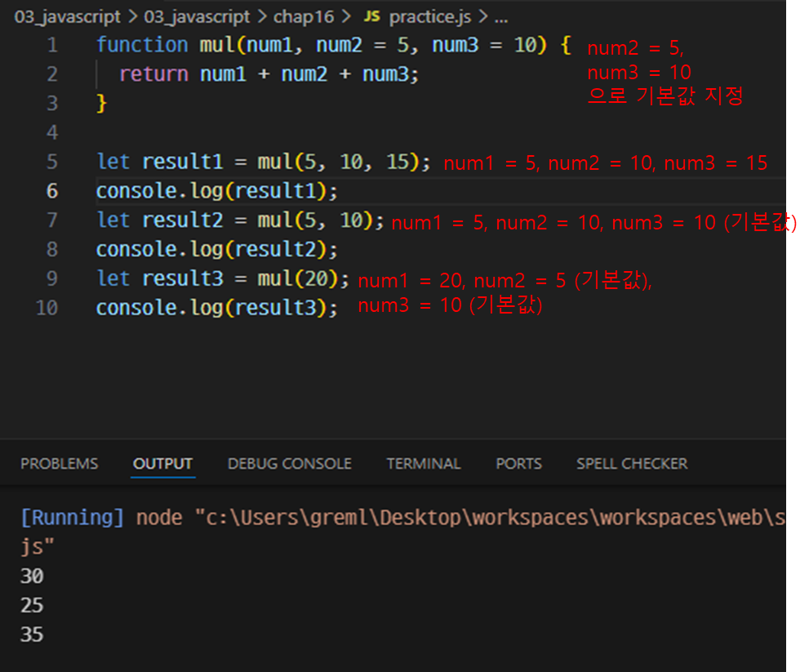Click the [Running] label in output

coord(72,518)
